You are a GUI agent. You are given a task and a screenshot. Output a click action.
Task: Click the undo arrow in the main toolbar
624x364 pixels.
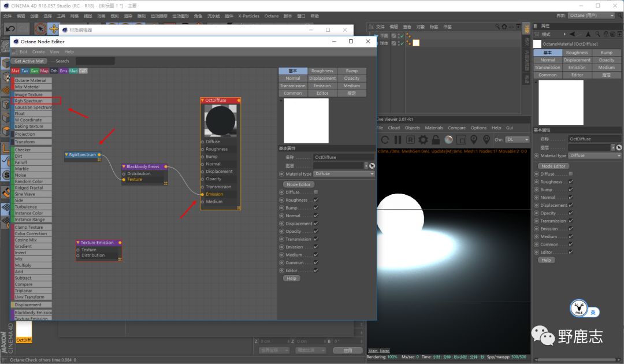[x=9, y=28]
